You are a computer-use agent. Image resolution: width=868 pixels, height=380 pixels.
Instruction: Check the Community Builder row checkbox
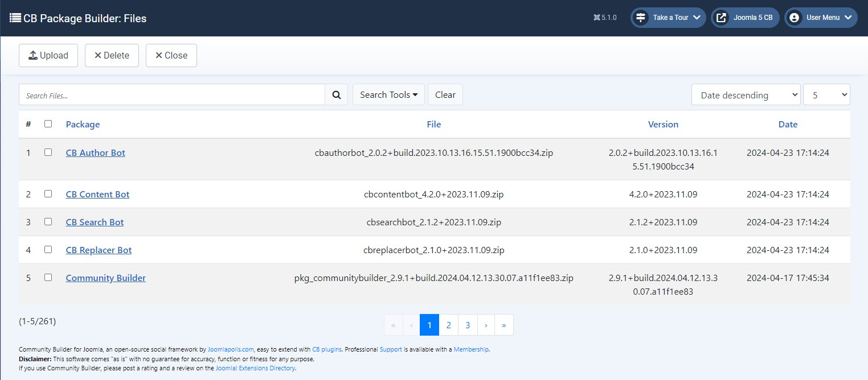pyautogui.click(x=48, y=277)
